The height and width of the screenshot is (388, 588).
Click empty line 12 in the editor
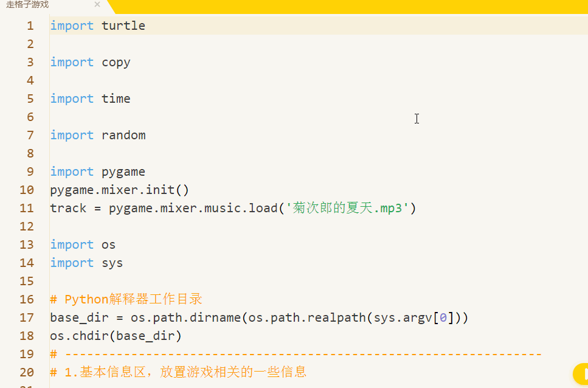[319, 226]
